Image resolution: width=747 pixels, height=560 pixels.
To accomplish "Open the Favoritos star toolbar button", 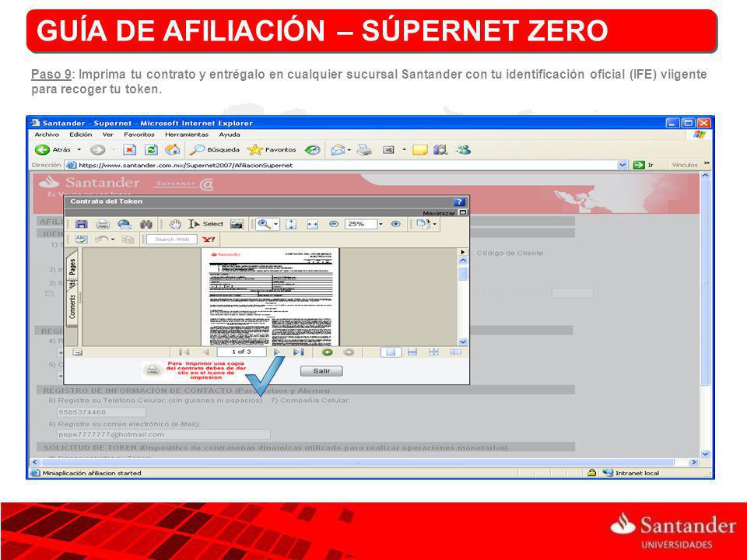I will tap(272, 150).
